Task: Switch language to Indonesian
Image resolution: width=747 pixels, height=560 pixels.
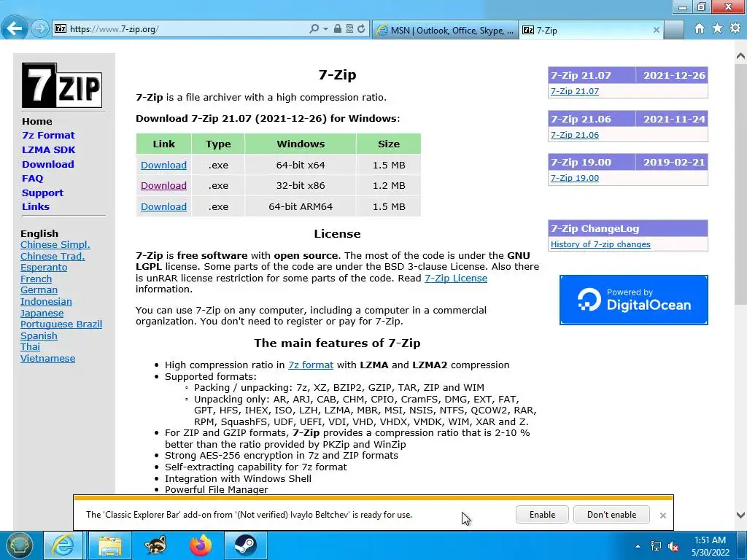Action: pos(46,301)
